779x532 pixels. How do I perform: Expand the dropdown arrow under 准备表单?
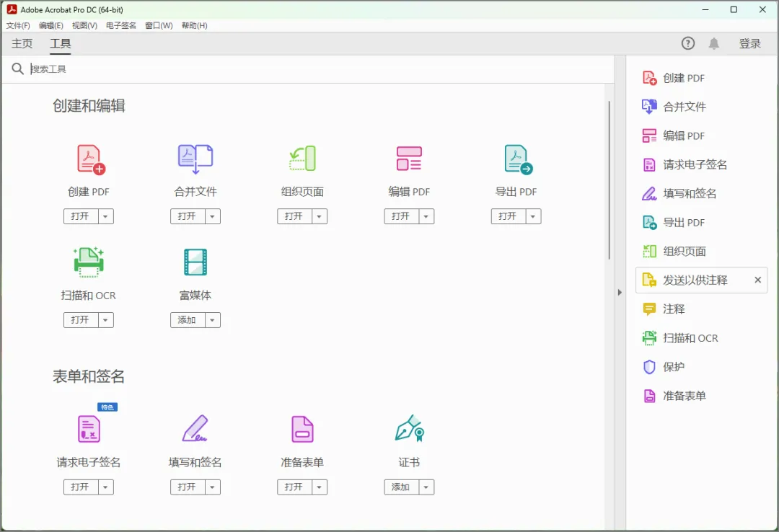319,487
